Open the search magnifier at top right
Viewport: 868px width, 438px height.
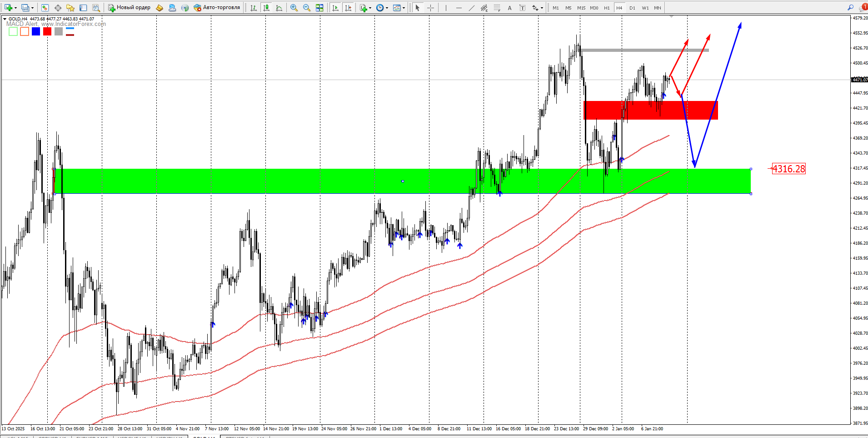pos(850,8)
